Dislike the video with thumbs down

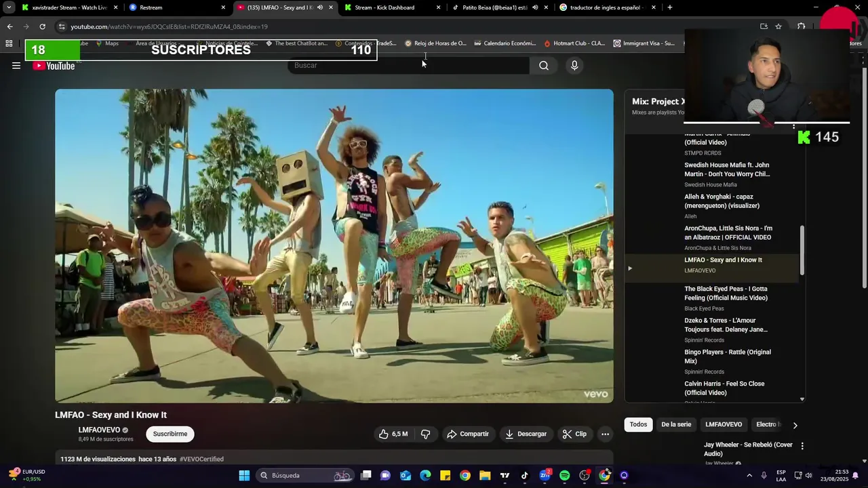pyautogui.click(x=426, y=434)
